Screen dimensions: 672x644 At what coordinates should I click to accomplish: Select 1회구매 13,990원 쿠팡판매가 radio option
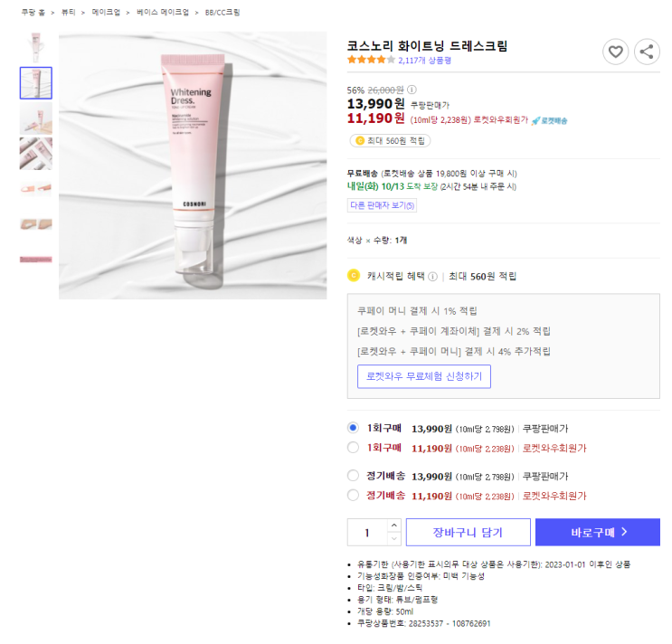(x=353, y=428)
